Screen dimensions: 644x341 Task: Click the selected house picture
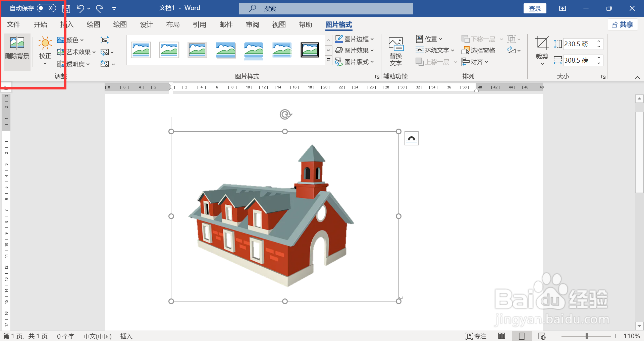coord(285,216)
